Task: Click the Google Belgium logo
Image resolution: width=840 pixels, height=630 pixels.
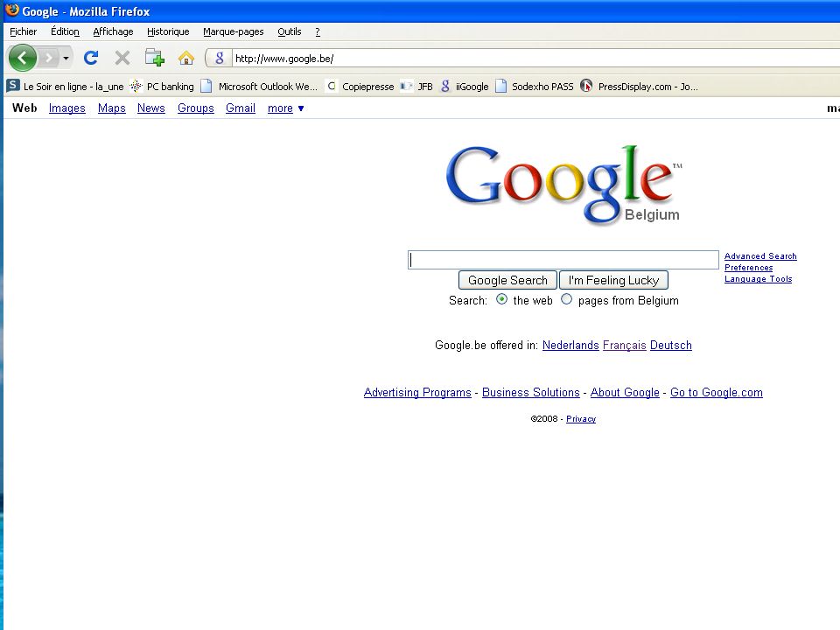Action: click(x=564, y=185)
